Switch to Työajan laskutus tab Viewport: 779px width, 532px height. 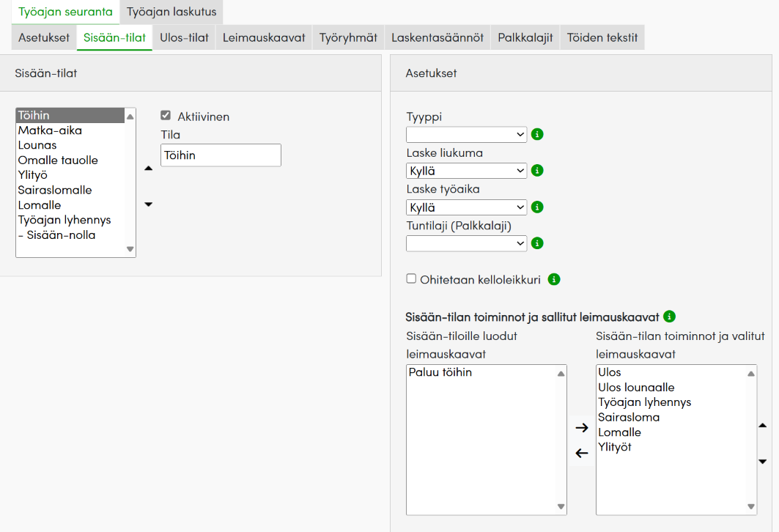[171, 12]
